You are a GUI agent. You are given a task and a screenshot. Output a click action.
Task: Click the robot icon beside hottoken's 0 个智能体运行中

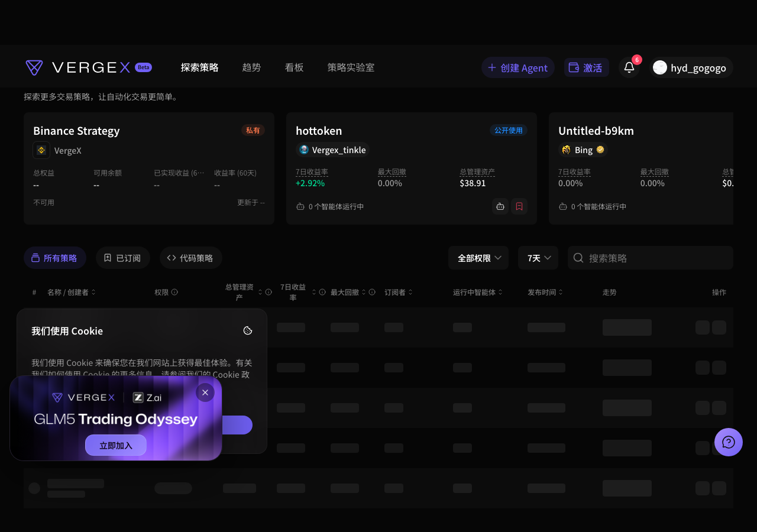[300, 207]
